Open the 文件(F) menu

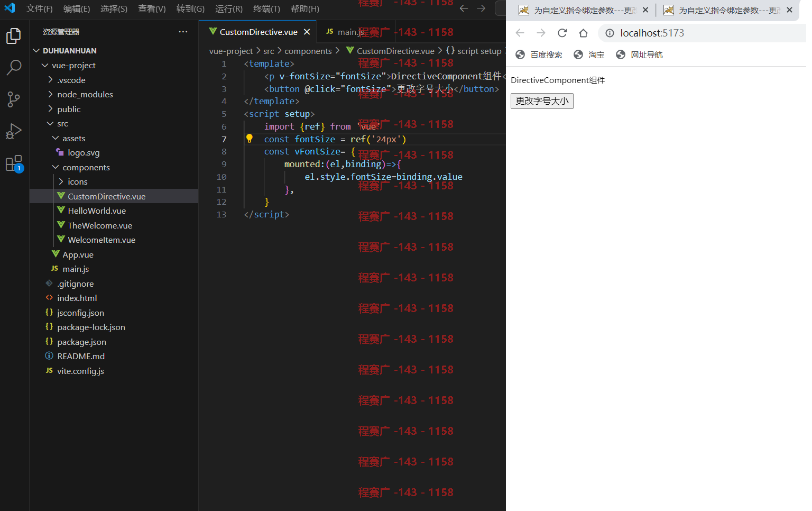click(39, 9)
